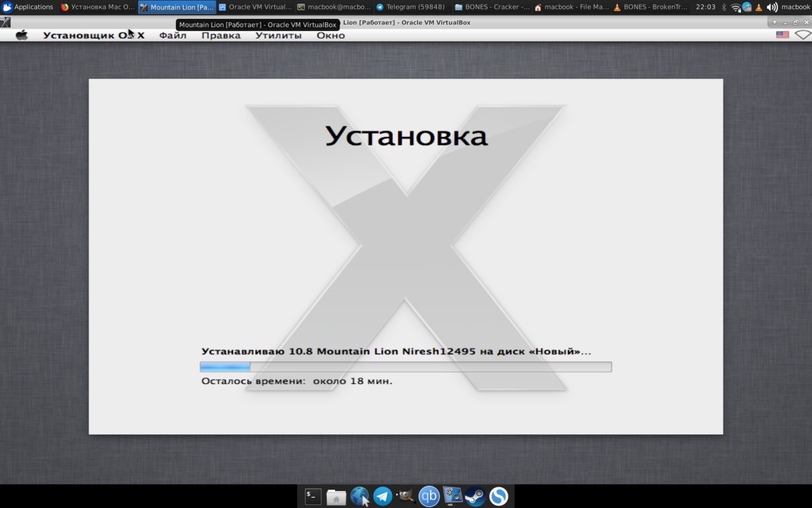Switch to the 'Mountain Lion [Ра...' taskbar window
This screenshot has width=812, height=508.
pyautogui.click(x=177, y=7)
